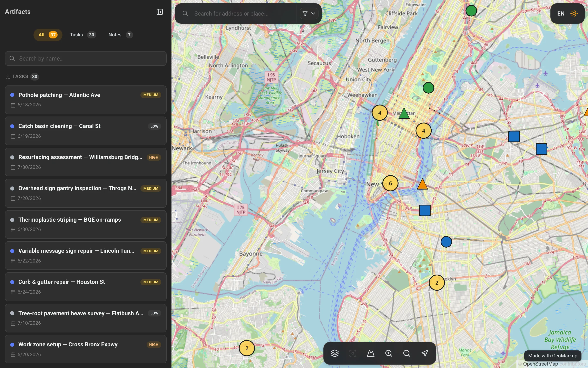Select the blue circle marker in Brooklyn
The height and width of the screenshot is (368, 588).
(446, 242)
